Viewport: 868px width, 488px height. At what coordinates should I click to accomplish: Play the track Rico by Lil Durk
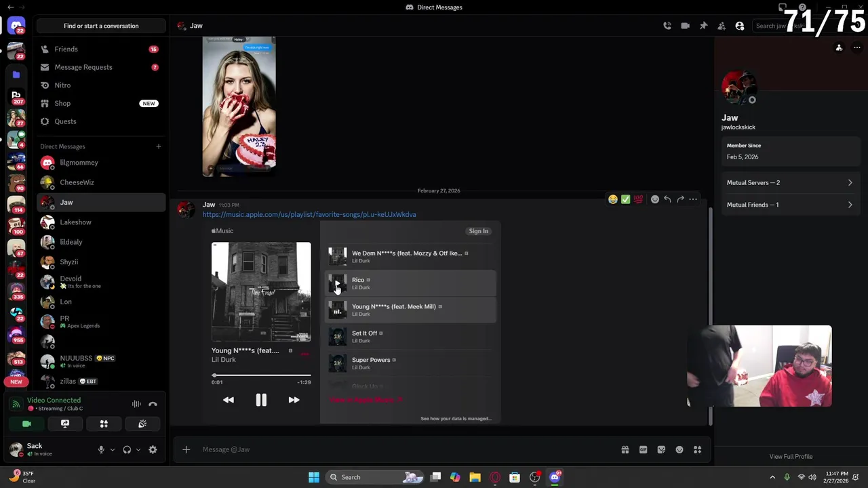(337, 284)
